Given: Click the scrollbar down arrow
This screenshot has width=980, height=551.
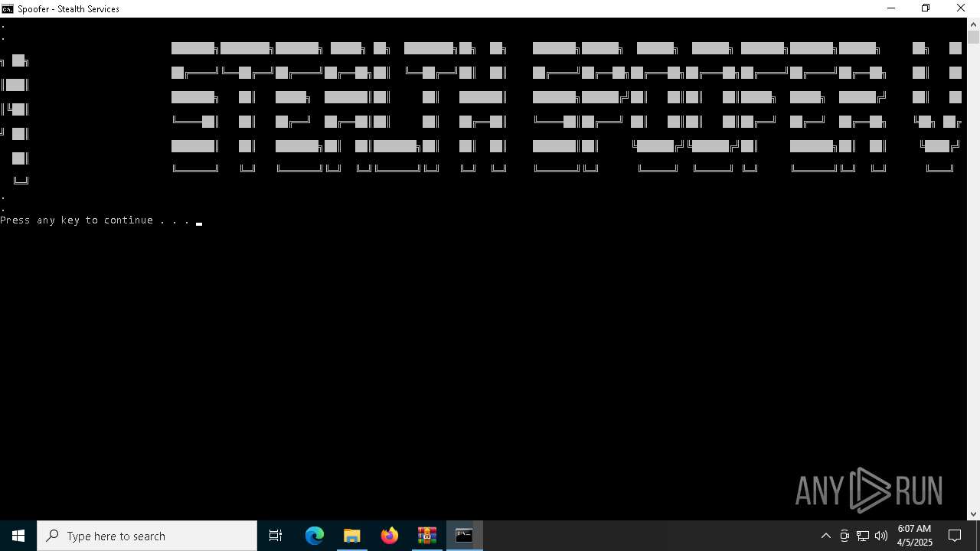Looking at the screenshot, I should [973, 514].
